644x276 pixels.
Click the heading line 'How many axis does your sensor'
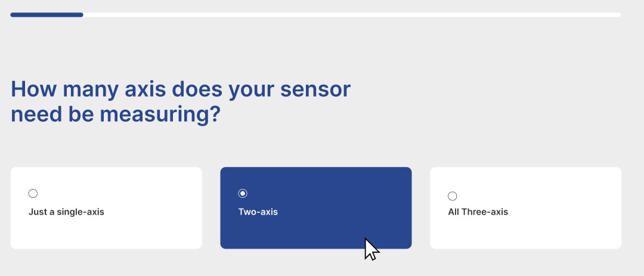click(181, 89)
